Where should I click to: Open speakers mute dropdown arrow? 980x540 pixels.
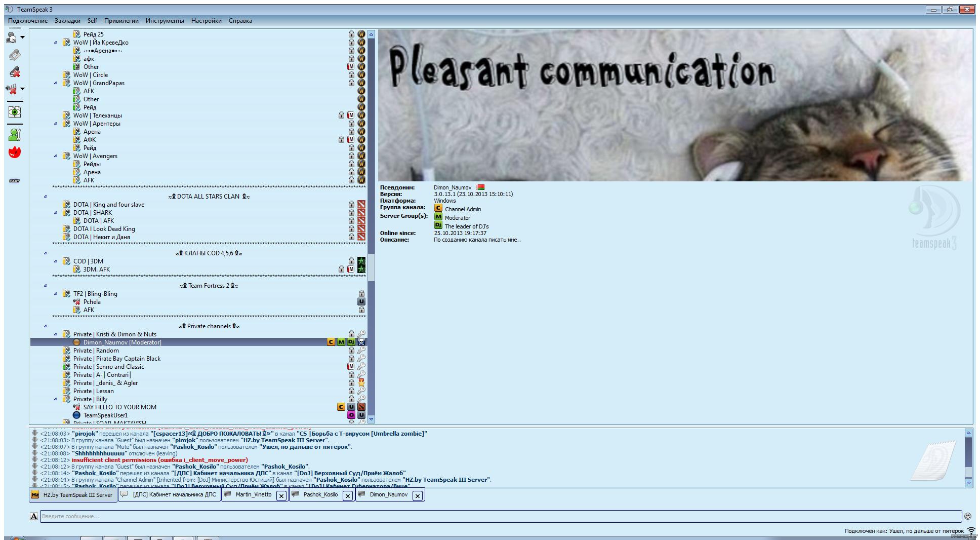tap(22, 89)
